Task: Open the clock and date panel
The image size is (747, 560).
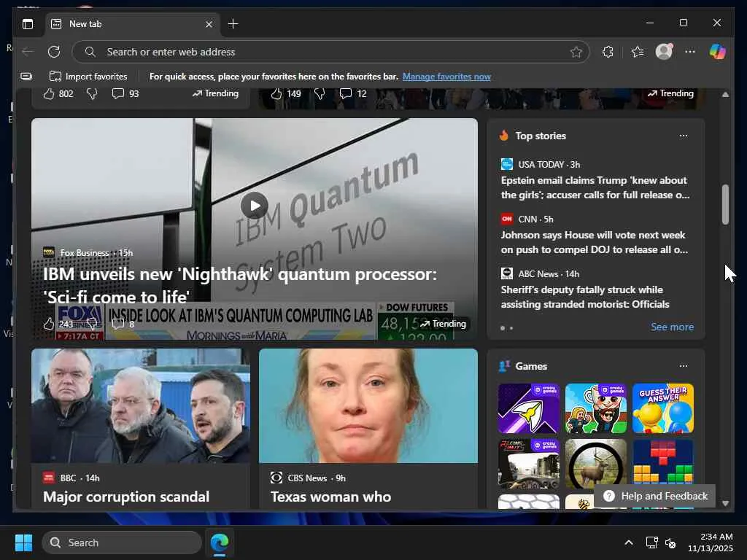Action: (x=711, y=542)
